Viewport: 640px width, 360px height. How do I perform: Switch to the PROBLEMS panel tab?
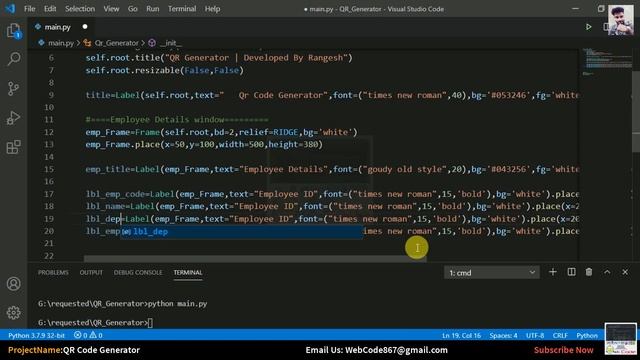pos(53,272)
